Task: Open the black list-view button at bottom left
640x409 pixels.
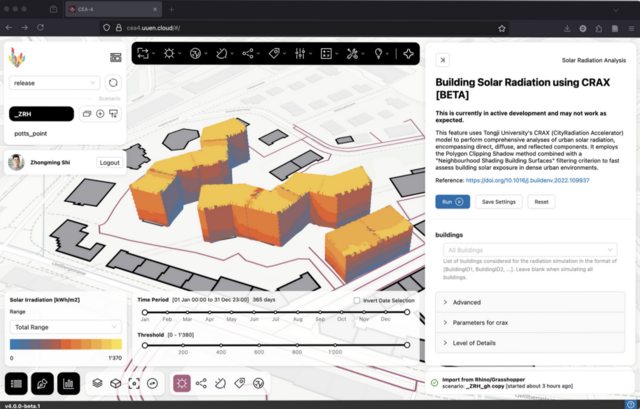Action: coord(16,383)
